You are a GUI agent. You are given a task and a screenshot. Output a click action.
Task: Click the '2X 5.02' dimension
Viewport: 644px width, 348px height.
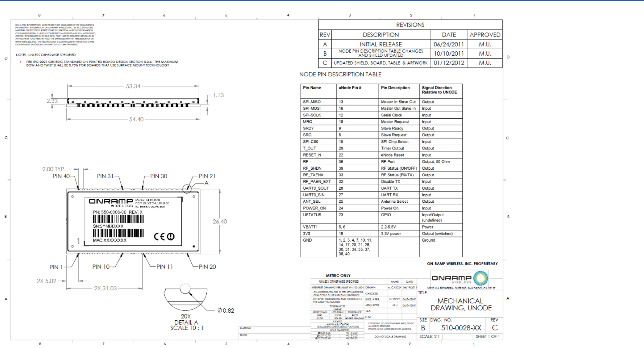(x=46, y=281)
